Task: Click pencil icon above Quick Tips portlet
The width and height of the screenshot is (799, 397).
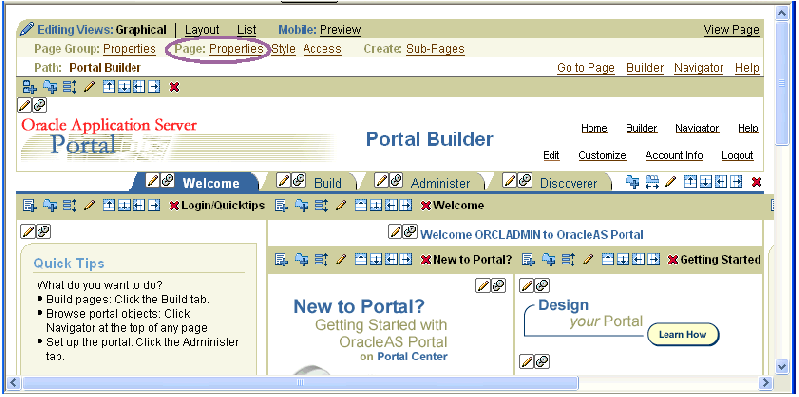Action: pyautogui.click(x=28, y=232)
